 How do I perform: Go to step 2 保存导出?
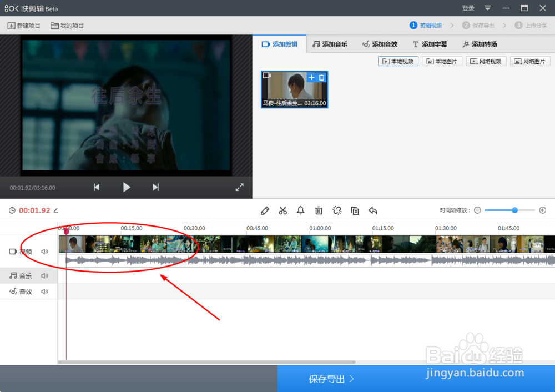point(478,25)
